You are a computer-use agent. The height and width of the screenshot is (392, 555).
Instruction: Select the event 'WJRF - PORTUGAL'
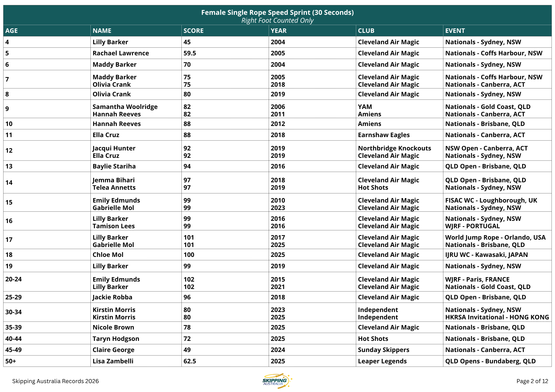click(x=472, y=226)
